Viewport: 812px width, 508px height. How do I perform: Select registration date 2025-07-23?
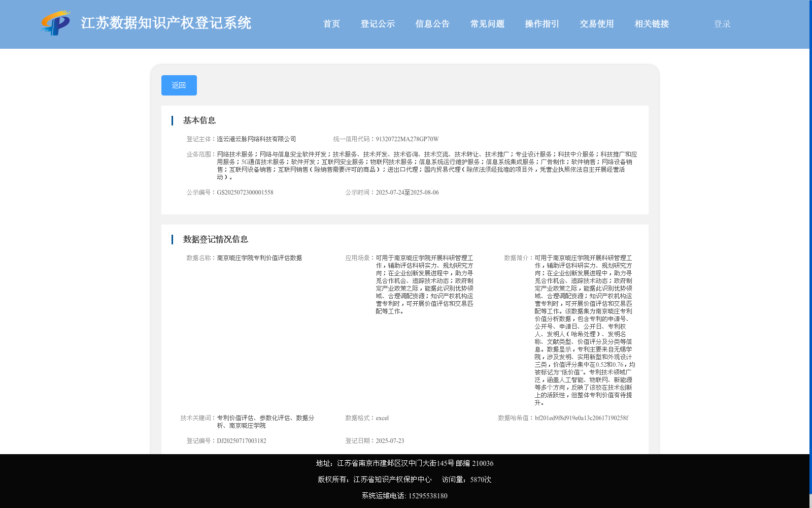click(390, 441)
